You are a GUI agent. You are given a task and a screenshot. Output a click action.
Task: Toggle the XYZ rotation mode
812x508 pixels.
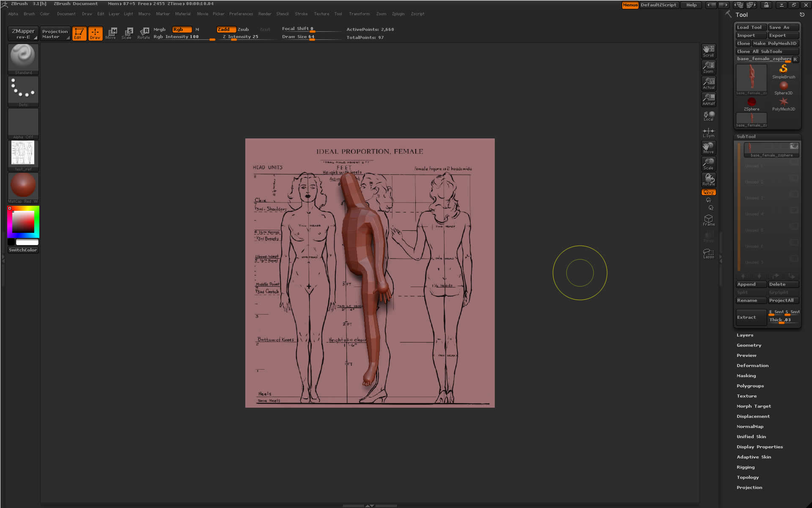click(708, 192)
